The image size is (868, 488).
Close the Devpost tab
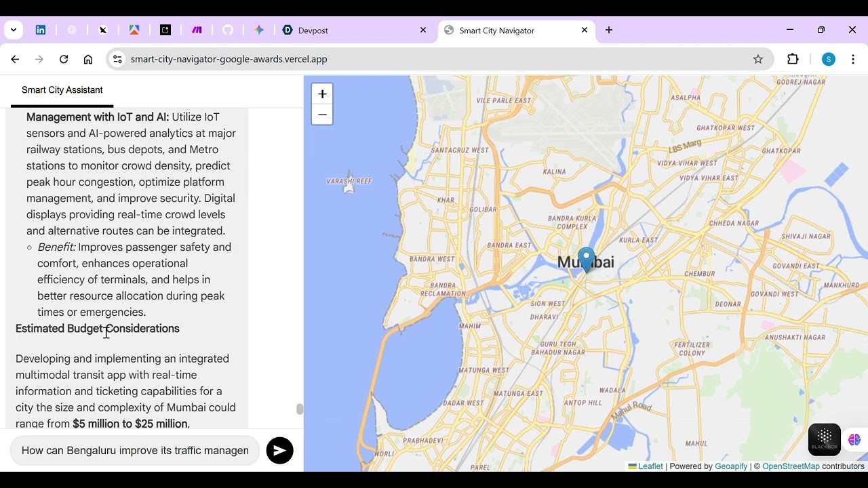click(x=423, y=30)
